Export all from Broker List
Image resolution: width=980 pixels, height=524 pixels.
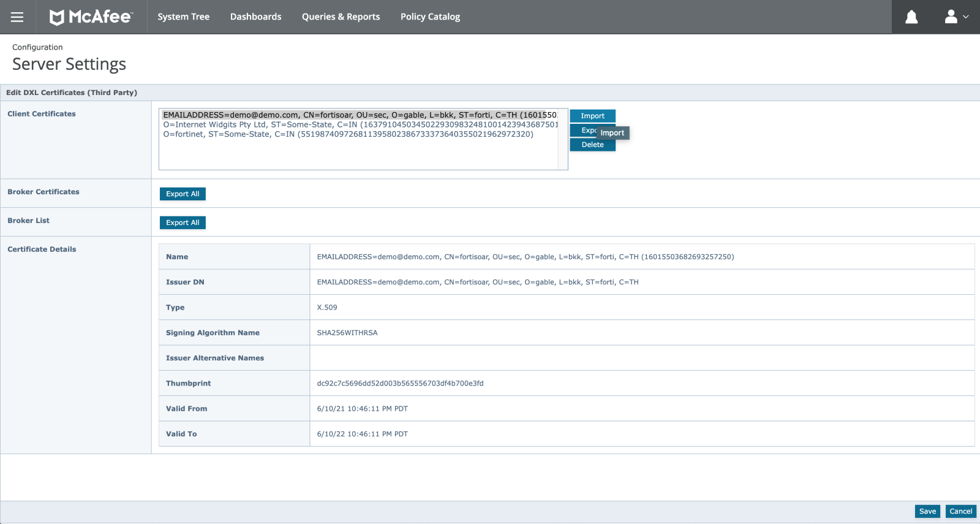tap(183, 222)
